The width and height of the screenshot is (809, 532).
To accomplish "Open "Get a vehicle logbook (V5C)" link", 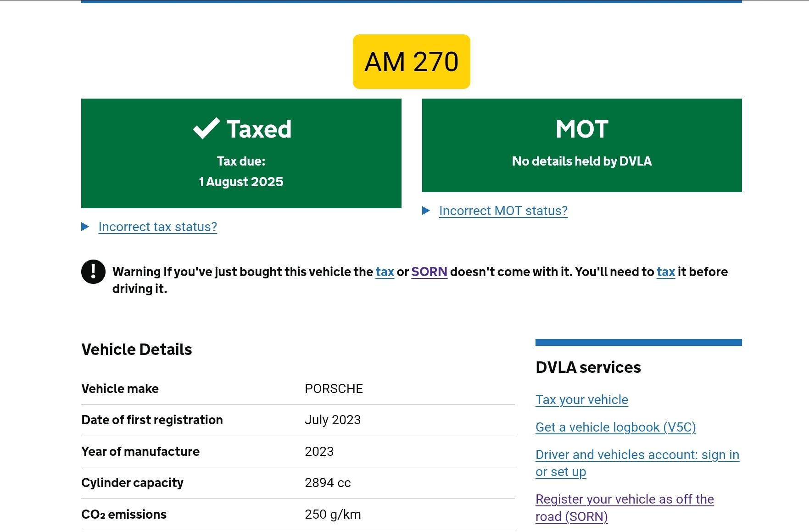I will click(x=615, y=427).
